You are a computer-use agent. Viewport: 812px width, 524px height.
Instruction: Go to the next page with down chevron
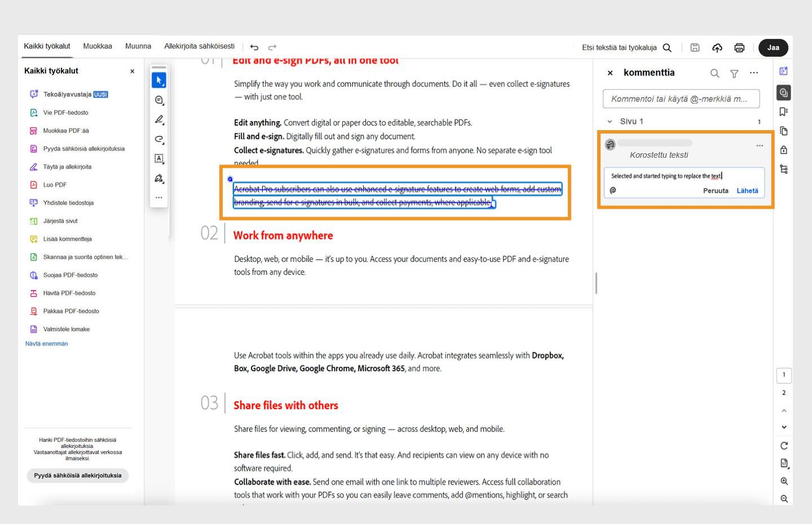point(784,427)
